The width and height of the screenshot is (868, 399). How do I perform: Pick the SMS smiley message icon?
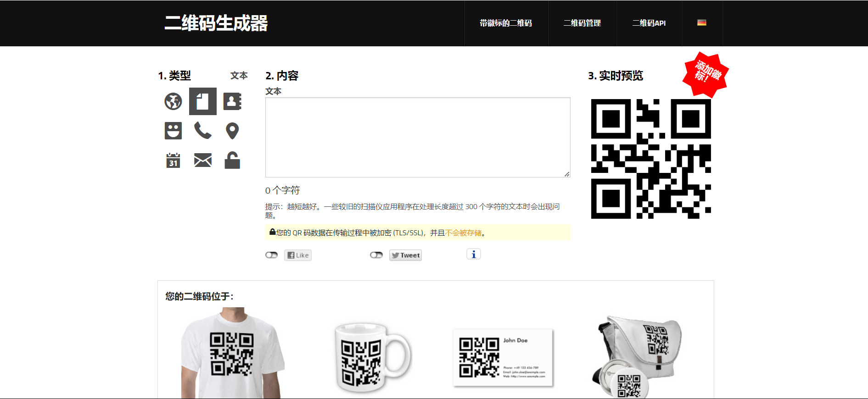pos(173,131)
